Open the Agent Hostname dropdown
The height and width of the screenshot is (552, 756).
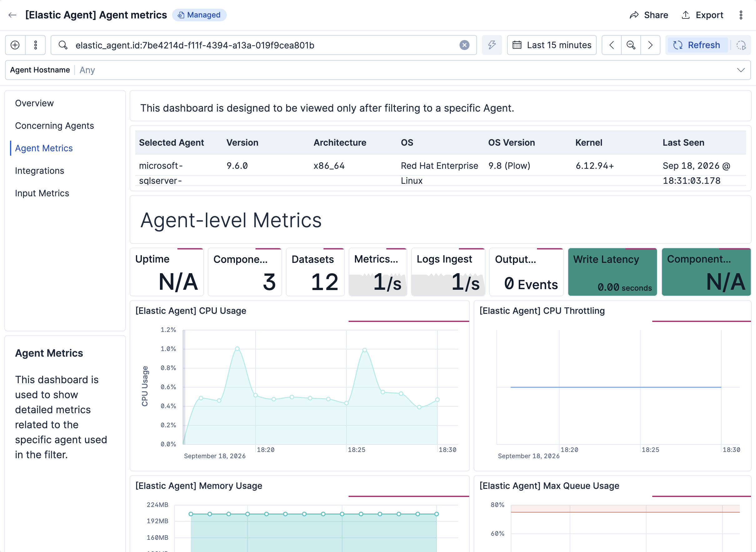[378, 70]
